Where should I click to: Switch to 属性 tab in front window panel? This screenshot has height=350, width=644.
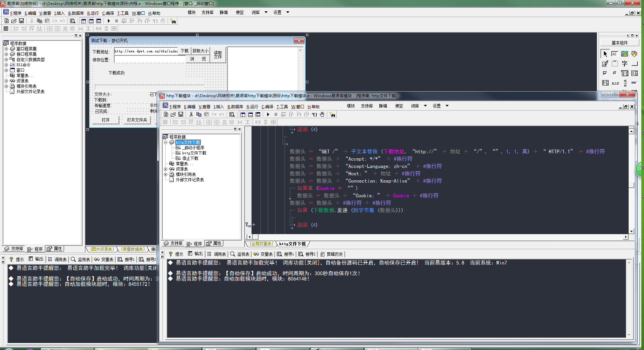(x=214, y=243)
